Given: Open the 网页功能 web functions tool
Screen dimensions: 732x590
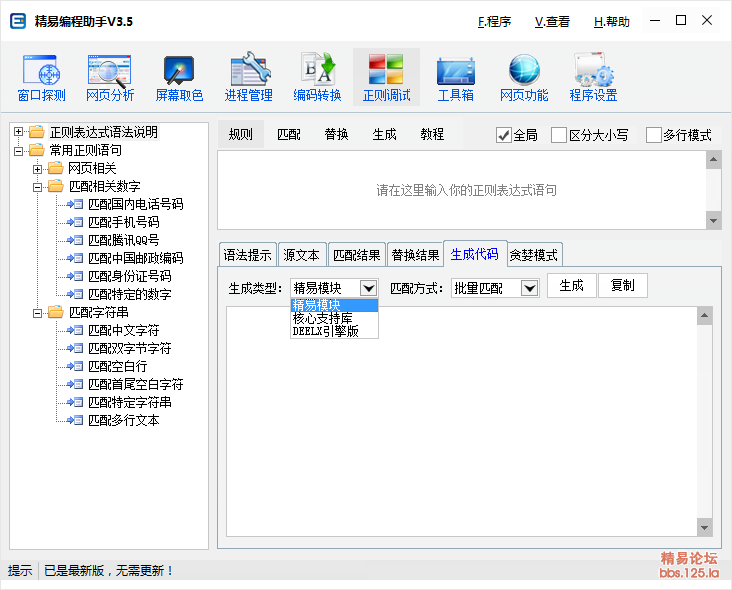Looking at the screenshot, I should 524,78.
